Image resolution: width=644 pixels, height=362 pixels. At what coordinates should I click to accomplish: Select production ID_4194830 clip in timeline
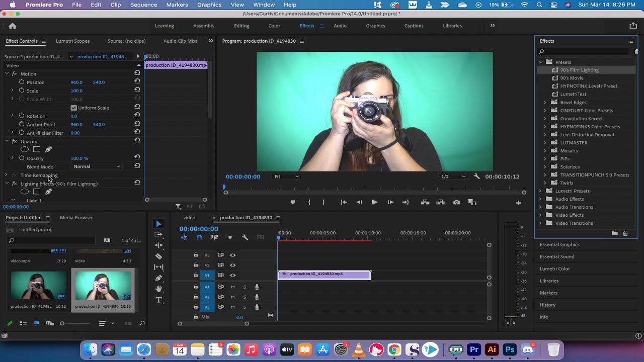pyautogui.click(x=325, y=275)
